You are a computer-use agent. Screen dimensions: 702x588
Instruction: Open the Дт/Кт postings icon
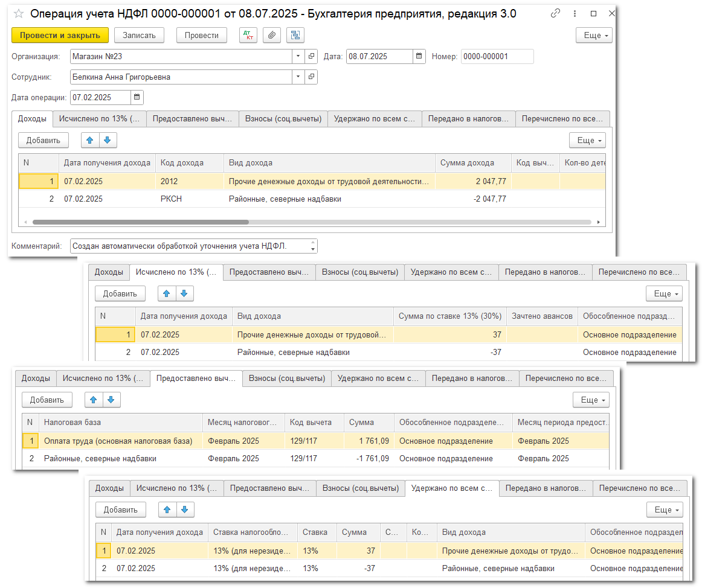click(248, 36)
